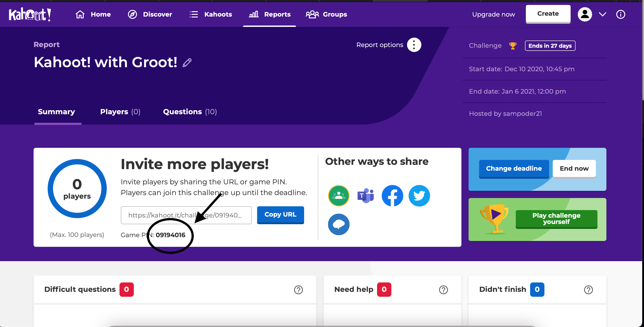Click the Start date text
Image resolution: width=644 pixels, height=327 pixels.
(522, 69)
